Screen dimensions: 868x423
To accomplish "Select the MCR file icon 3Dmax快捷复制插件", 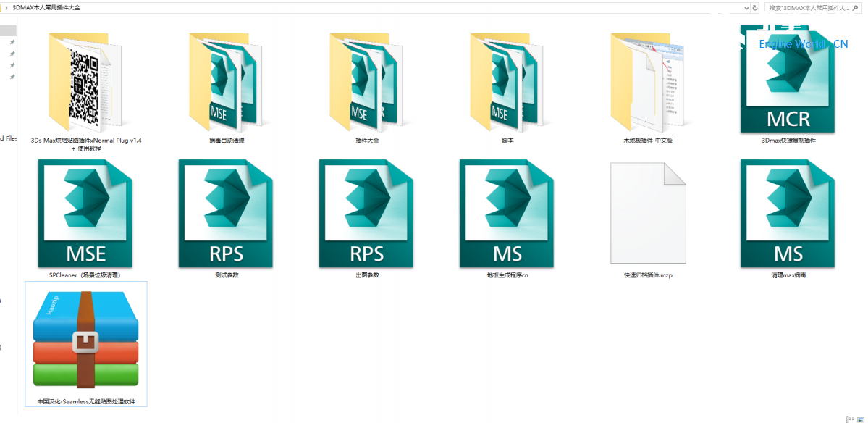I will coord(788,79).
